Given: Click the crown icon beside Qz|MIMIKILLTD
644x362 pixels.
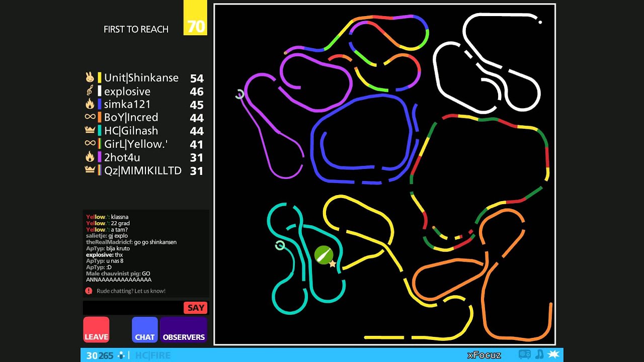Looking at the screenshot, I should point(90,170).
